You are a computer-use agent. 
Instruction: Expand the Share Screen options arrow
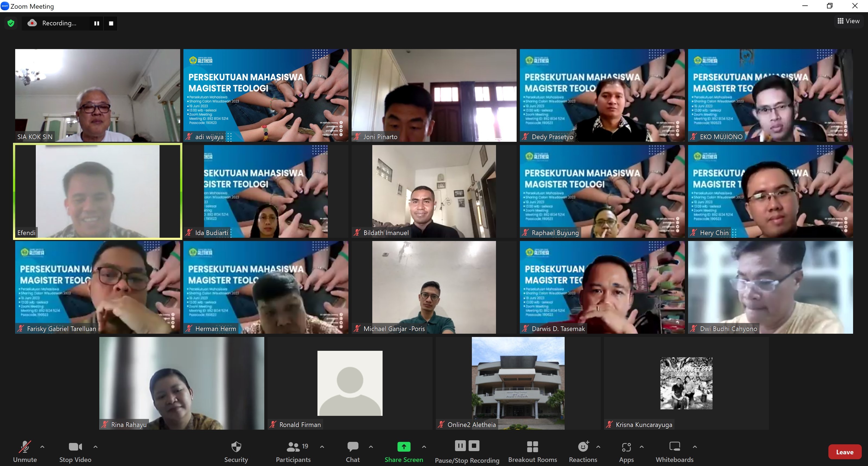pyautogui.click(x=424, y=447)
